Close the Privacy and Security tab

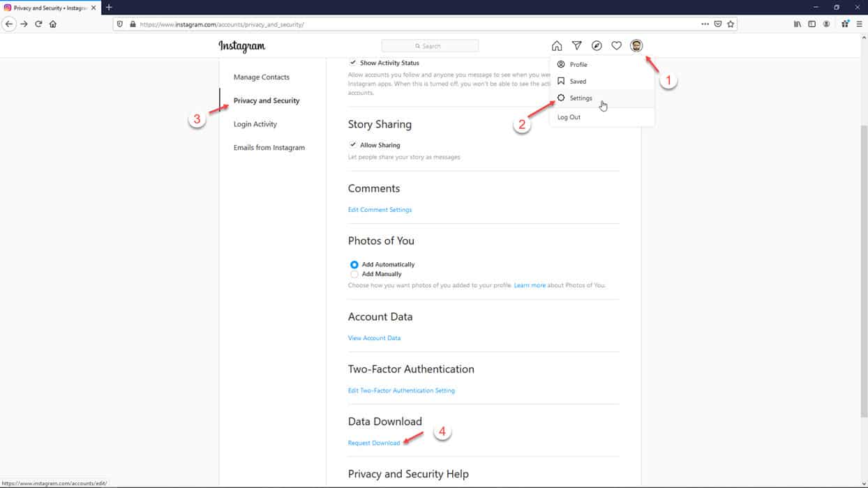(93, 8)
